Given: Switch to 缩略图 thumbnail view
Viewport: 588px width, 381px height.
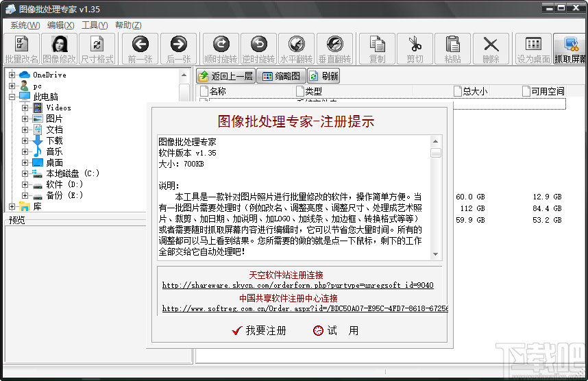Looking at the screenshot, I should click(x=281, y=76).
